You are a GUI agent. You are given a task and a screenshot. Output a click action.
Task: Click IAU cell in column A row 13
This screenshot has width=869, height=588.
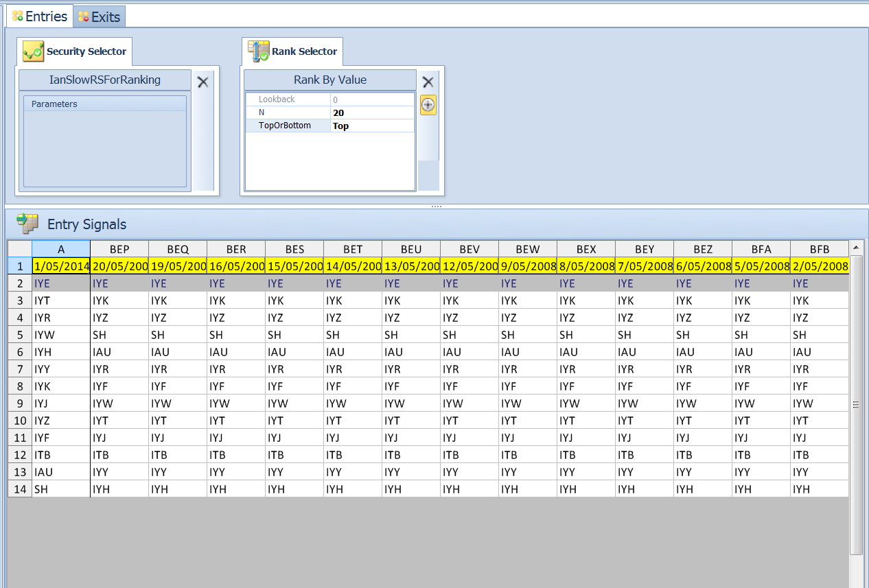coord(61,472)
